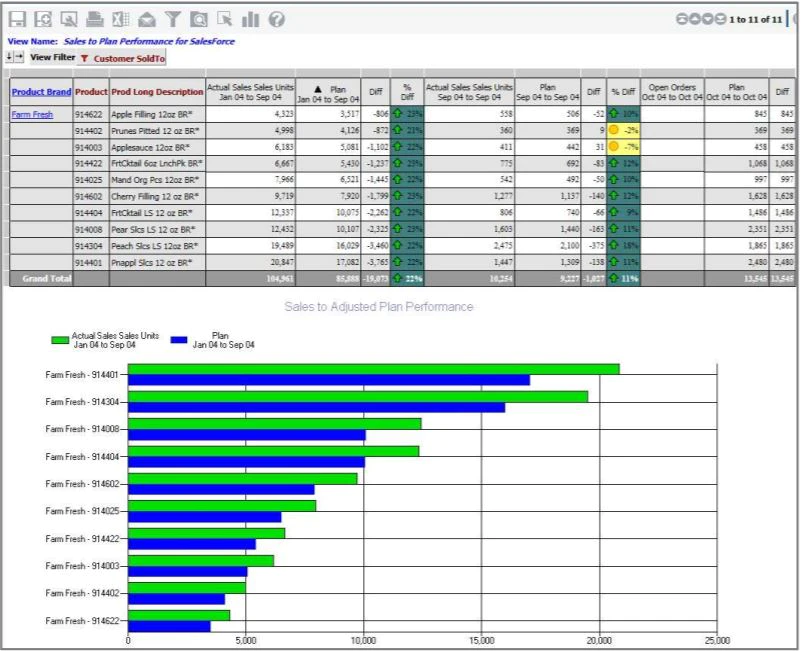The width and height of the screenshot is (801, 651).
Task: Open the Farm Fresh brand link
Action: point(32,114)
